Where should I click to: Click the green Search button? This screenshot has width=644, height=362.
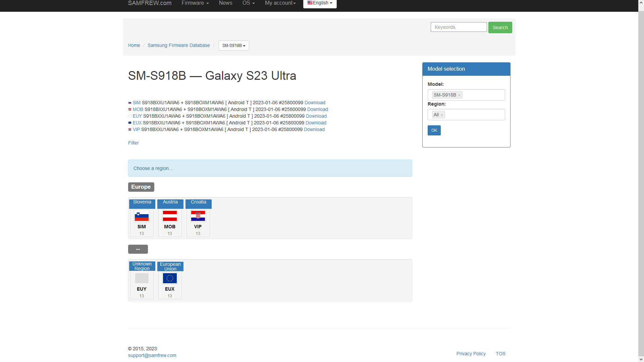click(500, 27)
